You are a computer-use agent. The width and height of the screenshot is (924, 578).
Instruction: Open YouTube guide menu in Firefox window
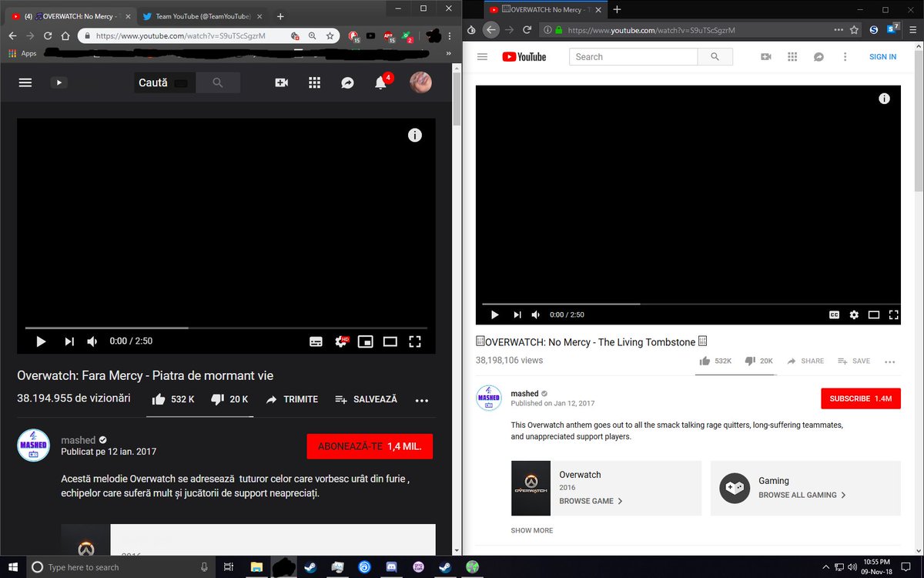click(483, 57)
